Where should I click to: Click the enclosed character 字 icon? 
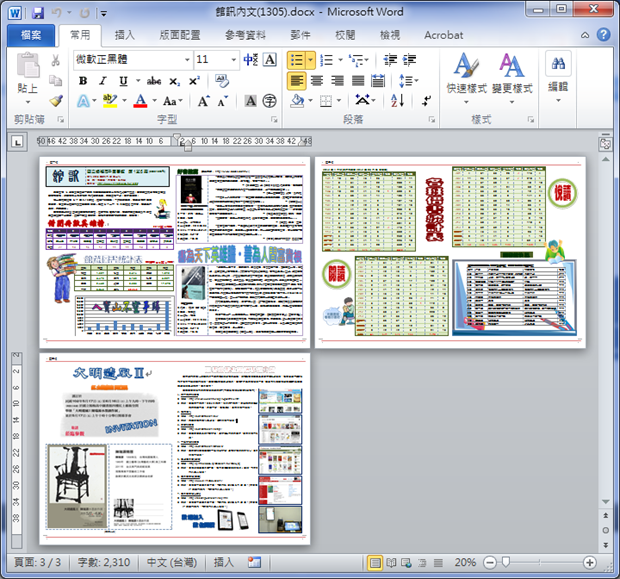point(270,101)
